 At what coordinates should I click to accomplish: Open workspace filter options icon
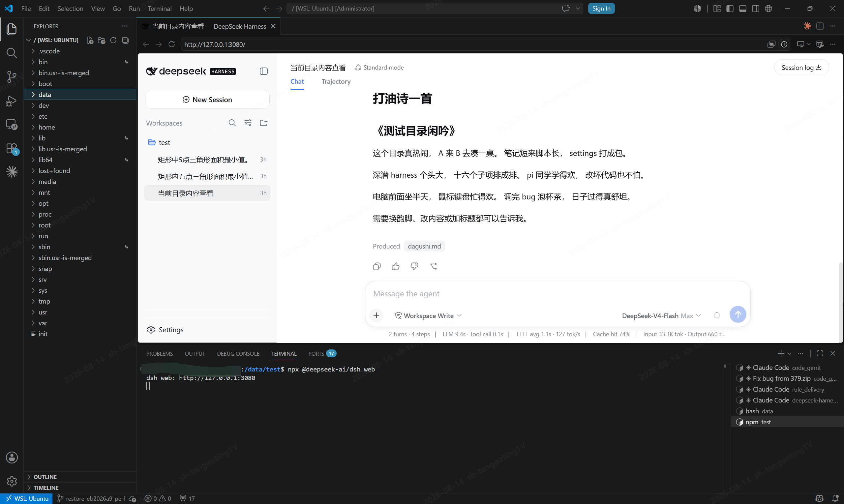point(248,123)
